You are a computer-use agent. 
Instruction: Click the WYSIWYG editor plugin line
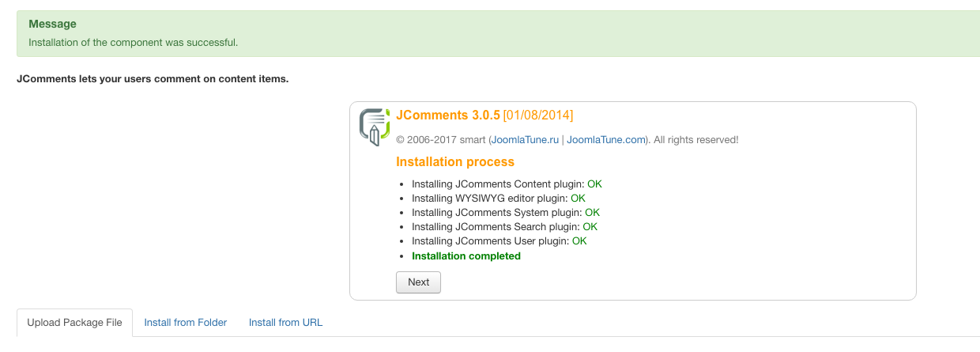[490, 199]
